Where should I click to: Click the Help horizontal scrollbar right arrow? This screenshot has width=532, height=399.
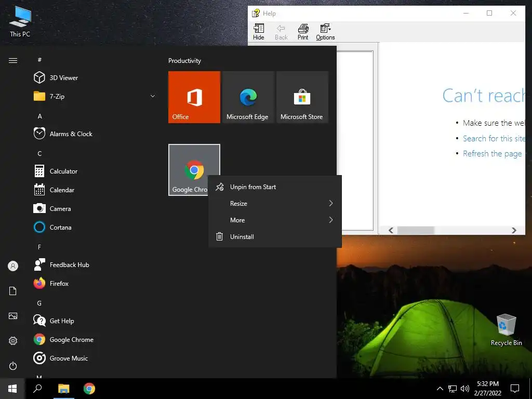point(514,230)
